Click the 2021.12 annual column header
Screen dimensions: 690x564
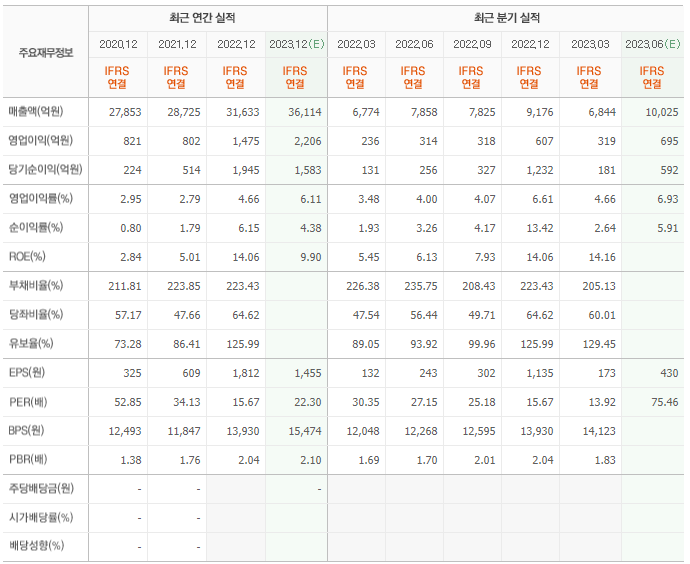pos(177,44)
